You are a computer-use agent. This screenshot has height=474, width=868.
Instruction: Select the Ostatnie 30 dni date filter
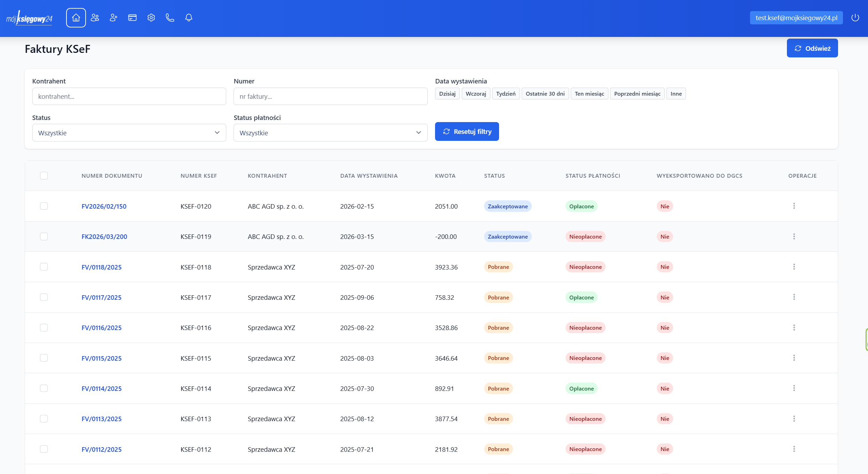[545, 94]
